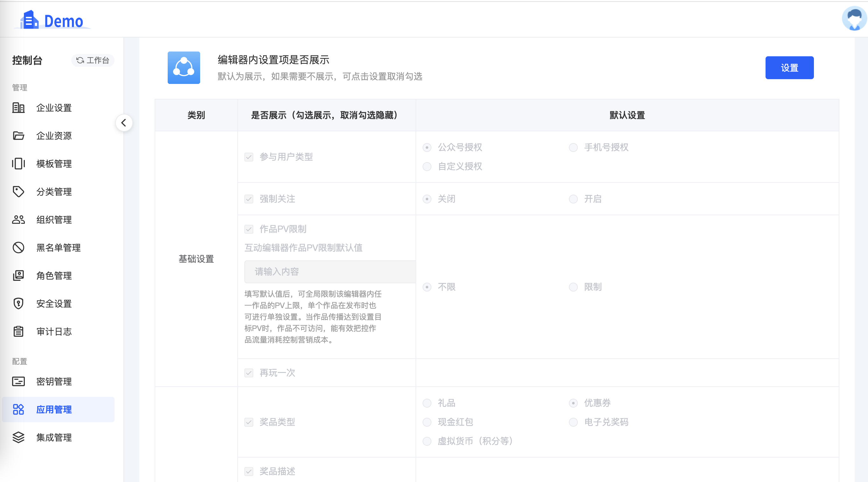Select the 优惠券 prize type radio
The image size is (868, 482).
click(573, 403)
